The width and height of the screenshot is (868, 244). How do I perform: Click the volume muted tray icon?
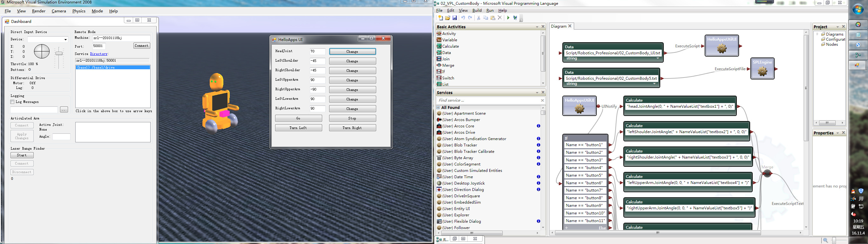(x=854, y=214)
